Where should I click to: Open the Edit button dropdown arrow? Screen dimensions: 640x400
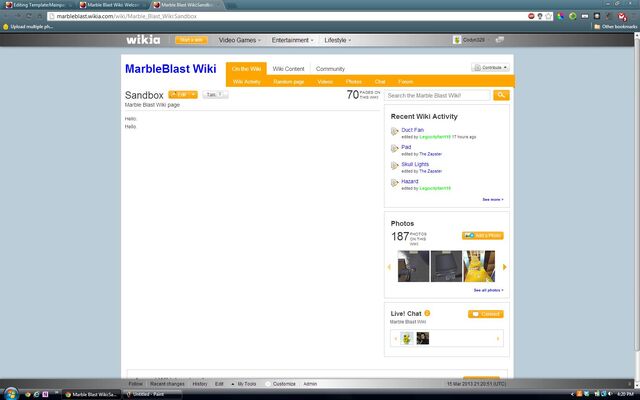pyautogui.click(x=193, y=95)
